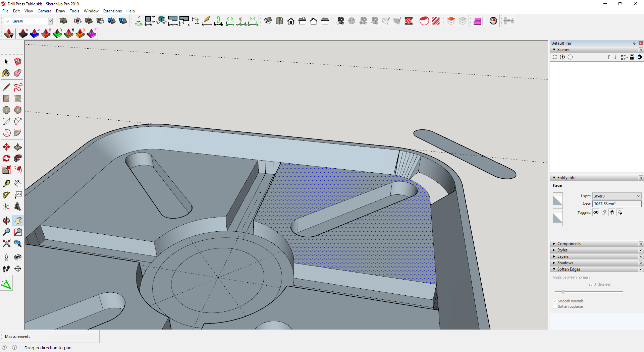
Task: Toggle the Smooth normals checkbox
Action: click(555, 301)
